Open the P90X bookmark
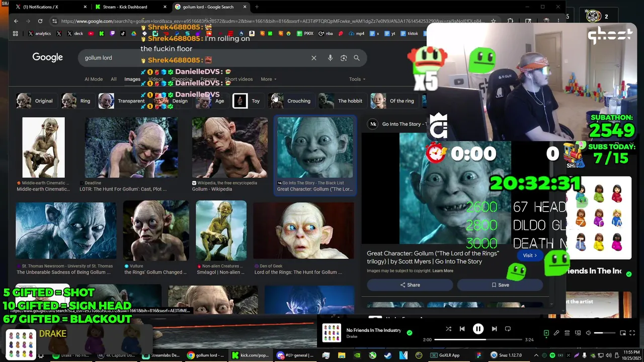The height and width of the screenshot is (362, 644). pos(305,34)
